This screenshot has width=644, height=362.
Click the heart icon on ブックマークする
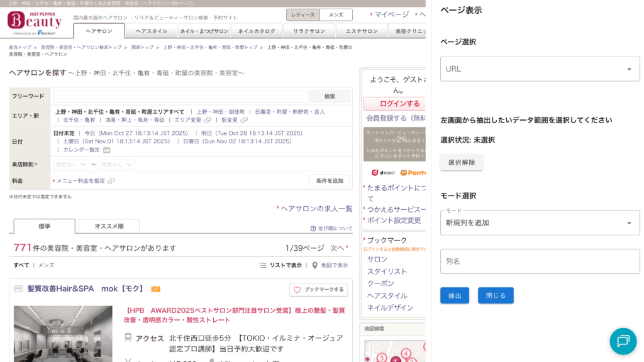(x=297, y=290)
